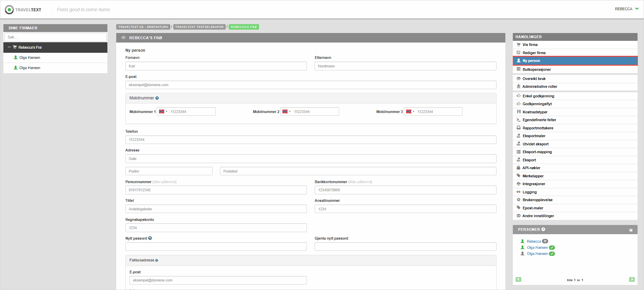Click the Mobilnummer help question-mark icon
The image size is (644, 290).
(x=157, y=98)
